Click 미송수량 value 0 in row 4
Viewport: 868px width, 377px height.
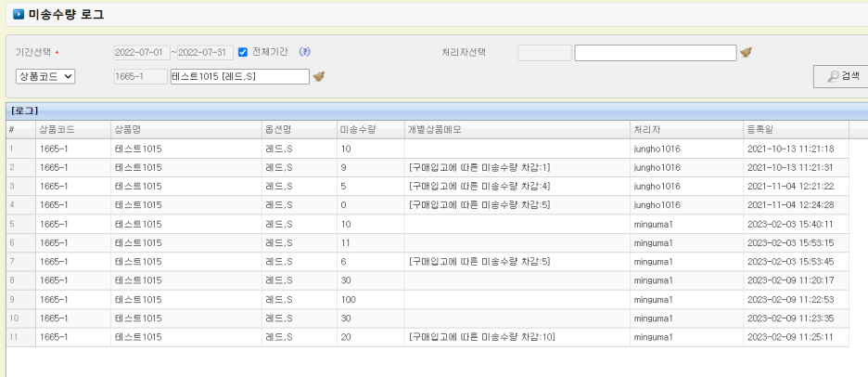[344, 205]
